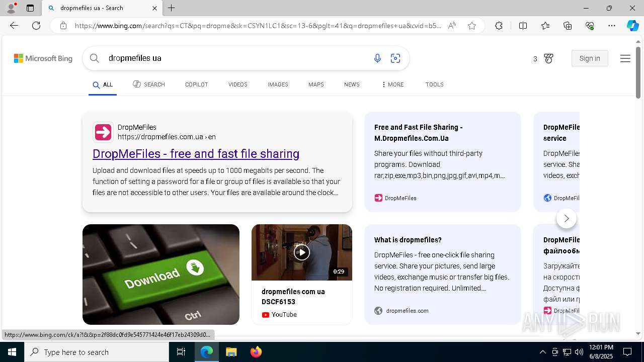Open the green Download key image
The height and width of the screenshot is (362, 644).
point(161,275)
